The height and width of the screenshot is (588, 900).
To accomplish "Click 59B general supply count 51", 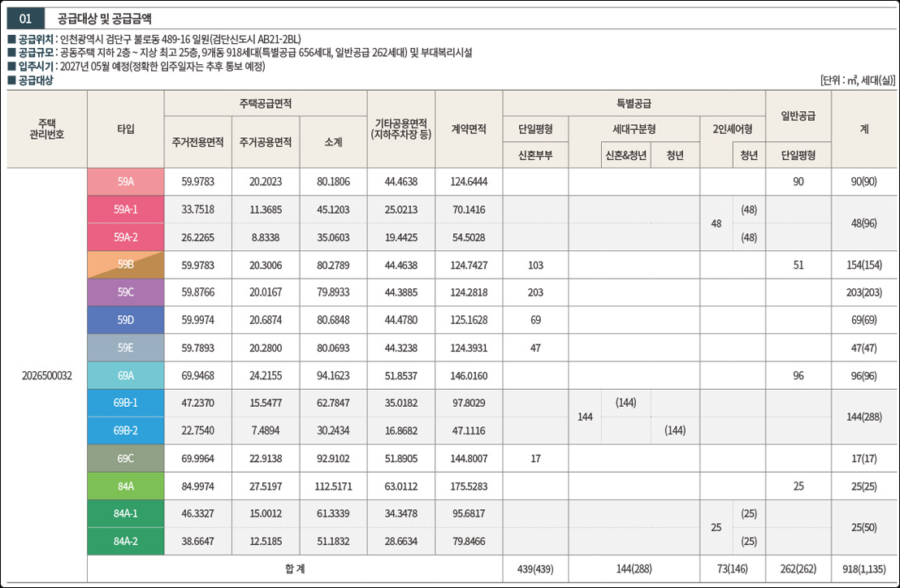I will click(798, 265).
